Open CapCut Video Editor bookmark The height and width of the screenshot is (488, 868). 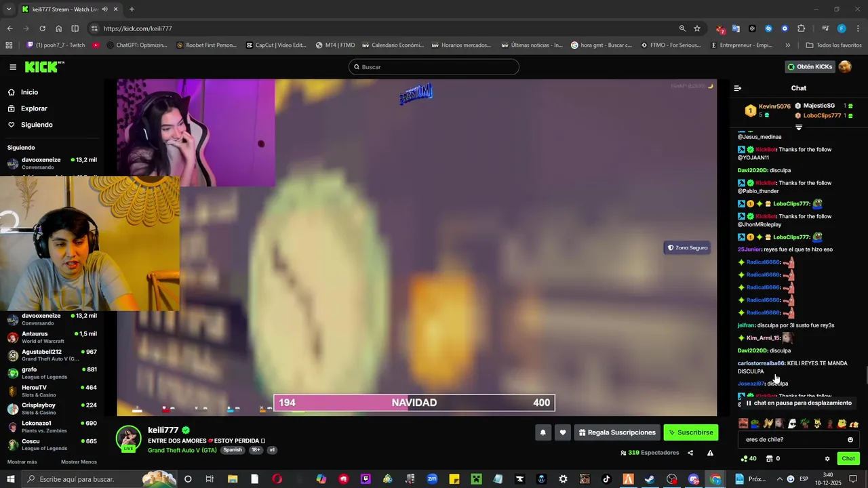(x=276, y=45)
